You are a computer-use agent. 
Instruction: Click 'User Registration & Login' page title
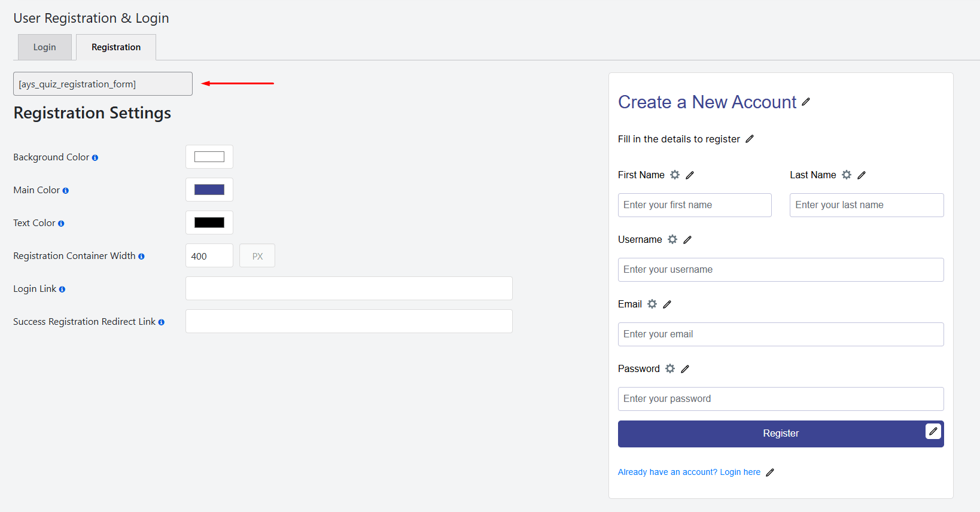[x=91, y=18]
